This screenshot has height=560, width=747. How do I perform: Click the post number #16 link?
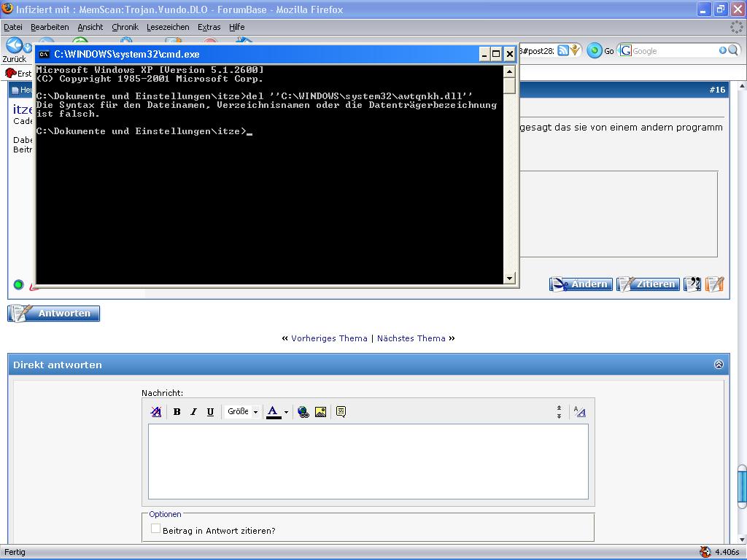point(717,90)
